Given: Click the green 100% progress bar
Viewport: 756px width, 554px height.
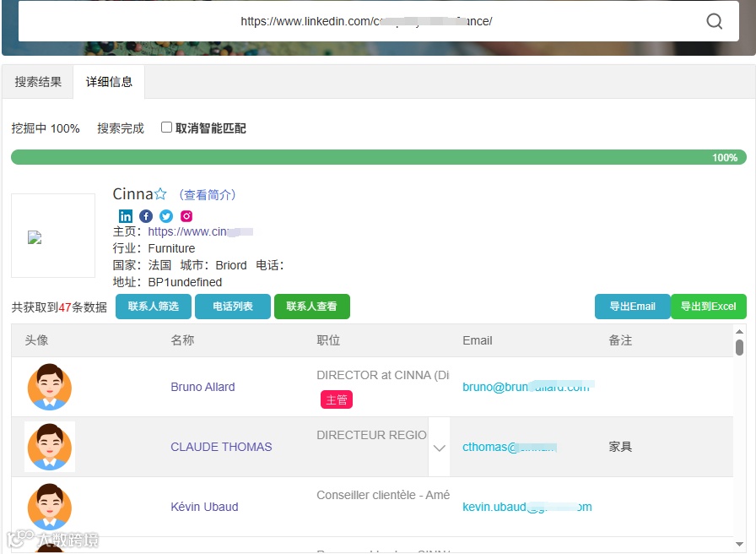Looking at the screenshot, I should click(379, 157).
